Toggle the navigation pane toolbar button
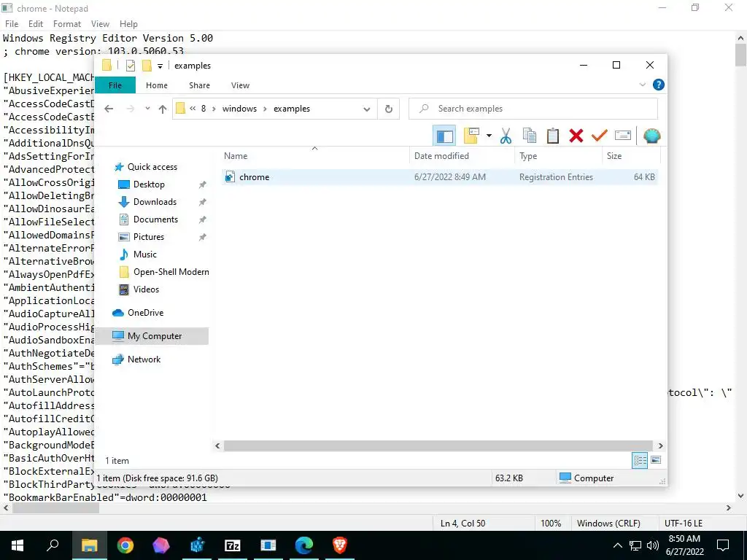Screen dimensions: 747x560 [x=444, y=136]
